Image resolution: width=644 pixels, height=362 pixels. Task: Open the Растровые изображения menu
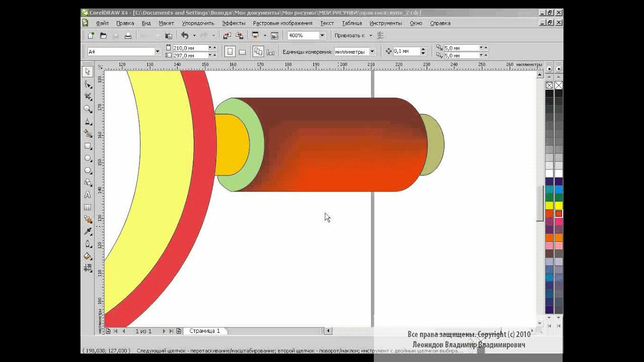click(283, 23)
